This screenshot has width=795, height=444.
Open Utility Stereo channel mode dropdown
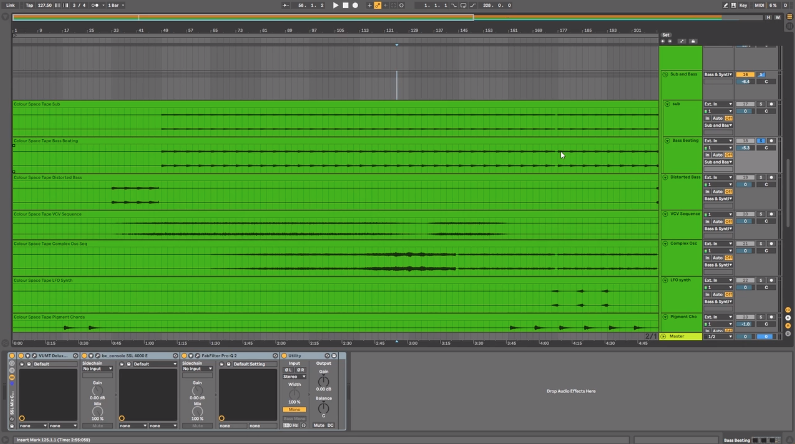(x=295, y=377)
